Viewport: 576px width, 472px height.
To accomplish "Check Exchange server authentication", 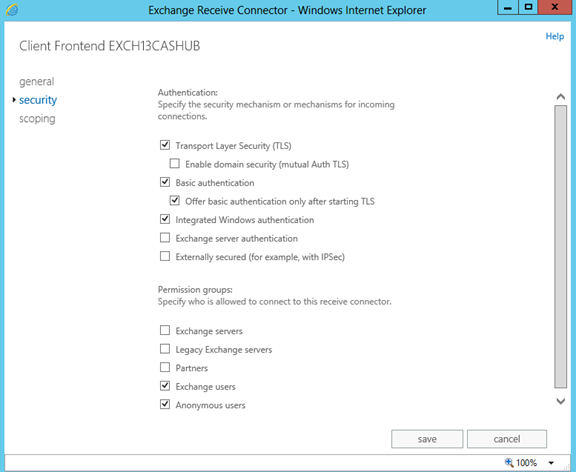I will 165,238.
